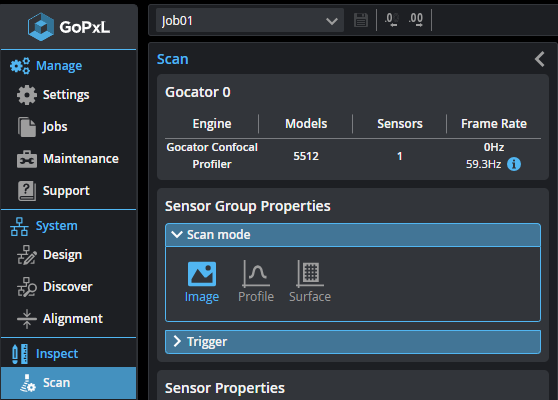
Task: Click the save job disk icon
Action: point(361,20)
